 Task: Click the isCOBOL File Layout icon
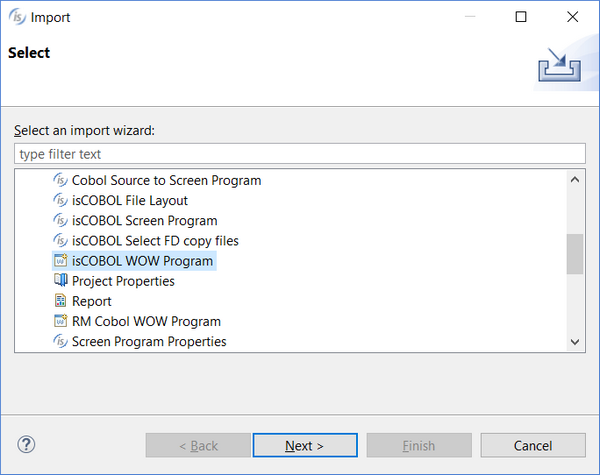coord(60,200)
